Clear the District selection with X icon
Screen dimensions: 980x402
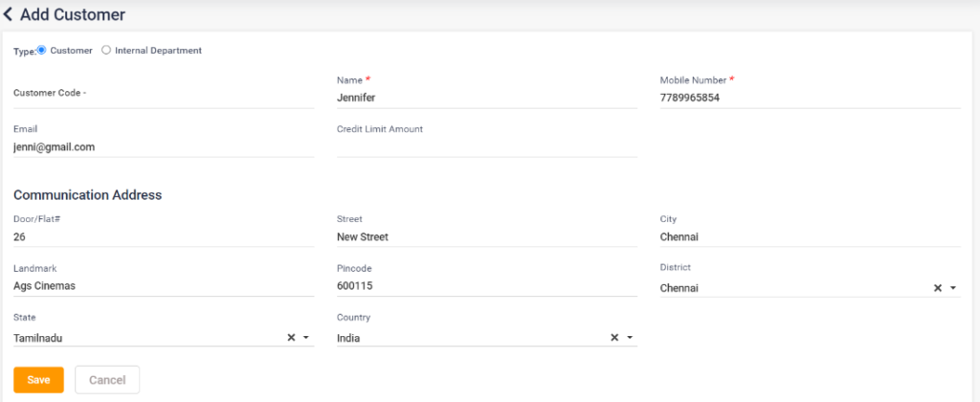pos(938,288)
